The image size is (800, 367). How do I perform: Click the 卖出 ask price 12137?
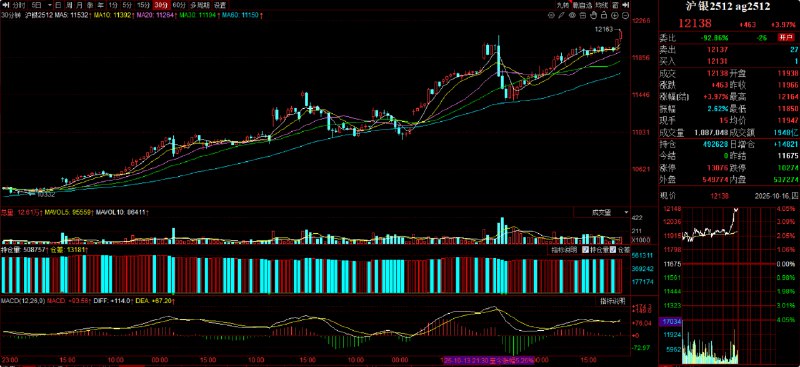point(717,50)
